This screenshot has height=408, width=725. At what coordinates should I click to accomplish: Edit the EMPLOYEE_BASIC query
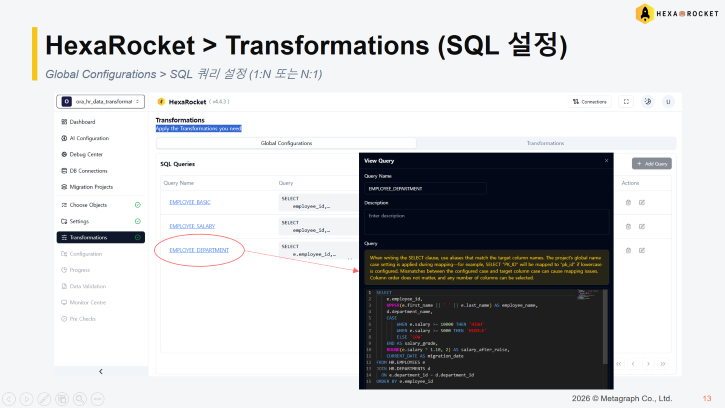pyautogui.click(x=642, y=203)
